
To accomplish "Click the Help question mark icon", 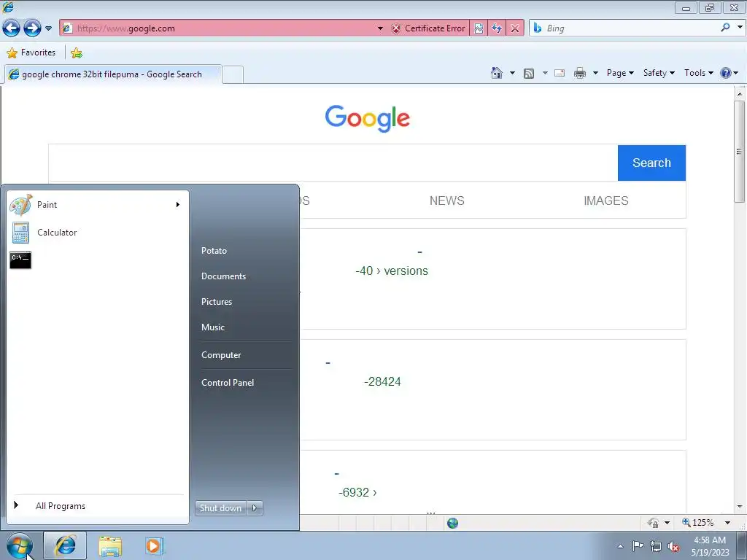I will coord(726,73).
